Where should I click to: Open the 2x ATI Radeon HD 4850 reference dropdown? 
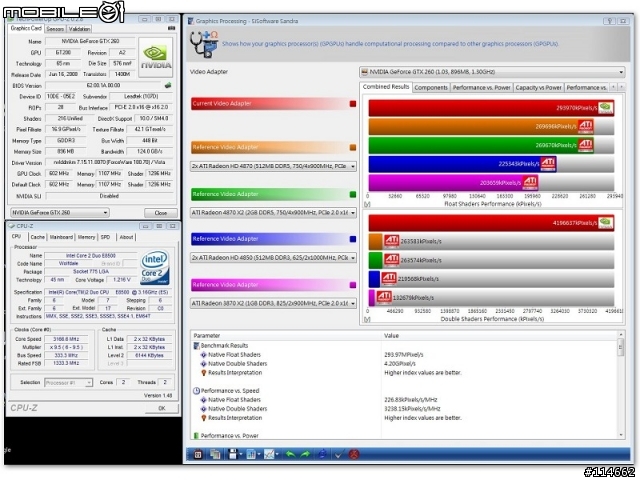click(x=273, y=258)
